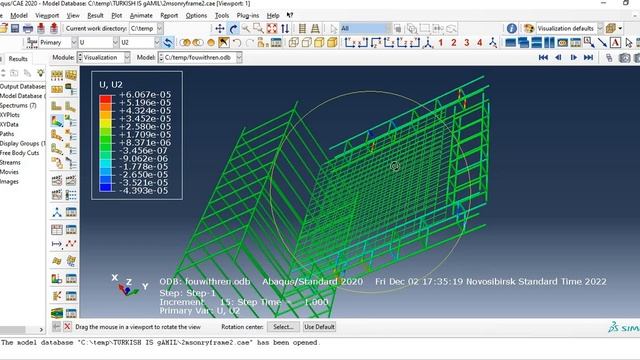Advance to next frame
This screenshot has width=640, height=360.
pyautogui.click(x=573, y=58)
